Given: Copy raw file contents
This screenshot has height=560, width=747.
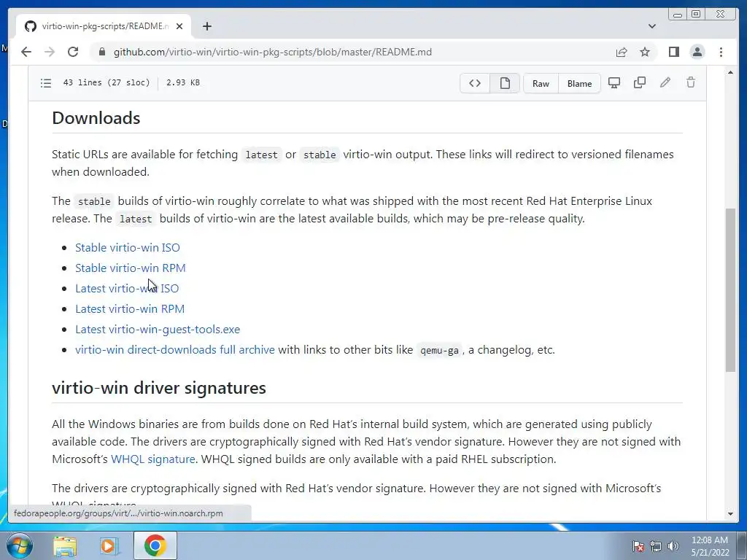Looking at the screenshot, I should click(639, 83).
